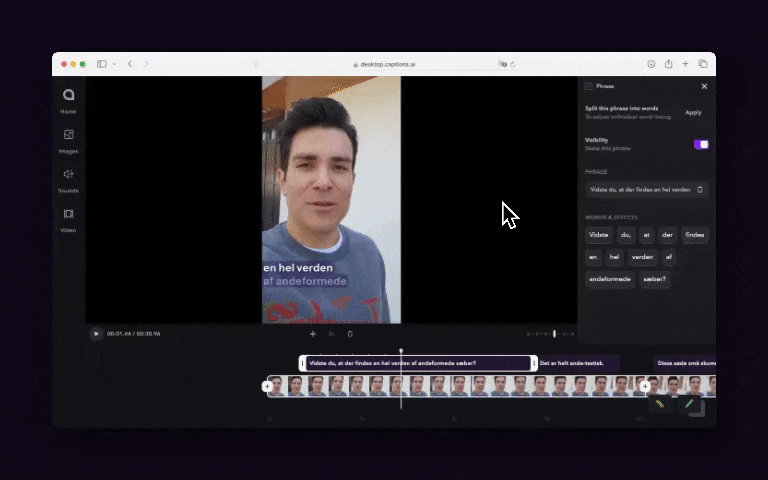Select caption clip 'Vidste du, at der findes'

(x=418, y=363)
